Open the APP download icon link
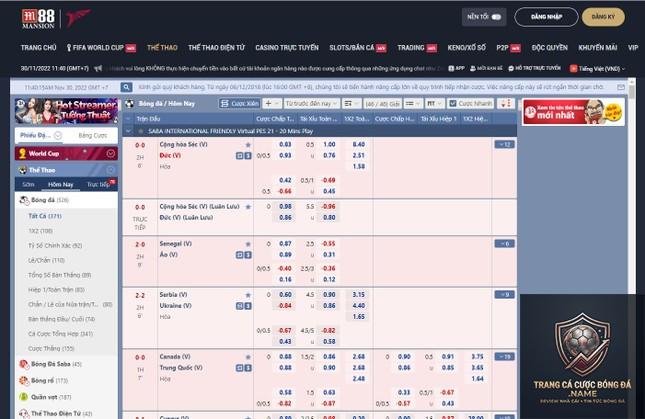The image size is (645, 419). click(x=456, y=68)
